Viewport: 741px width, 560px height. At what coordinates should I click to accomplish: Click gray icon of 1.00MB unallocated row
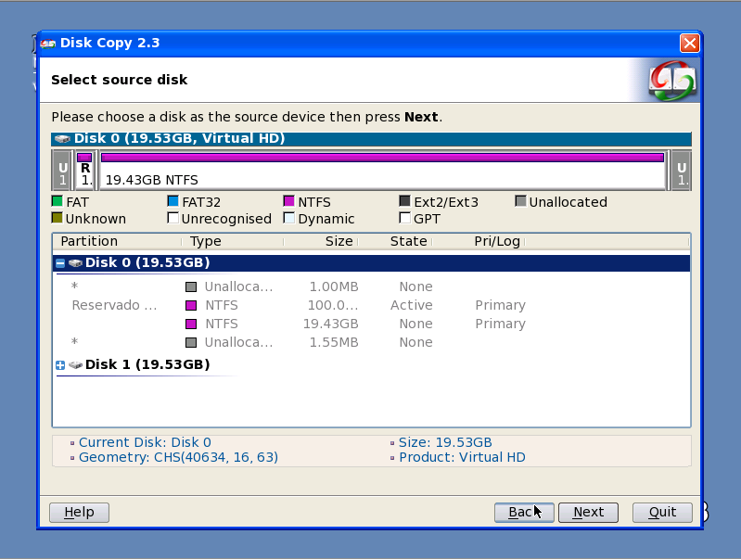[x=191, y=286]
